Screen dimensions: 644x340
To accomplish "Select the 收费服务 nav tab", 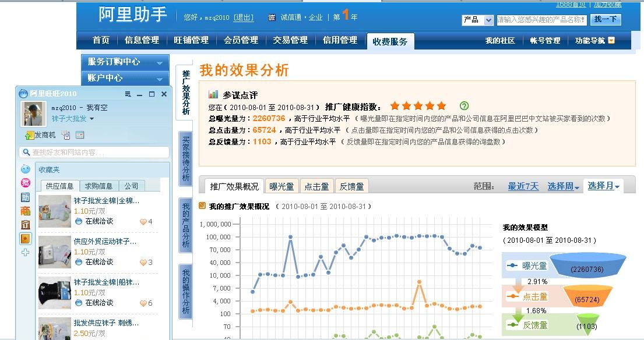I will tap(390, 41).
